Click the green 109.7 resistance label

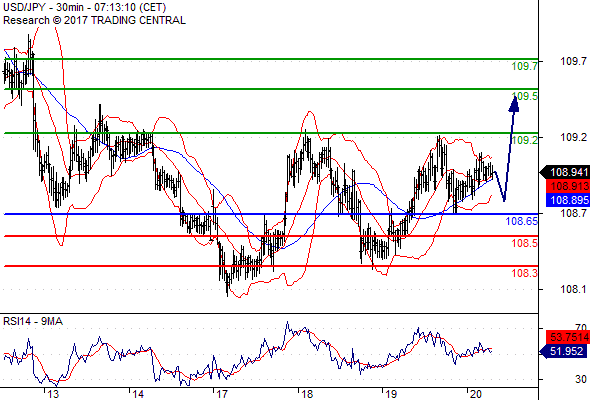[524, 66]
